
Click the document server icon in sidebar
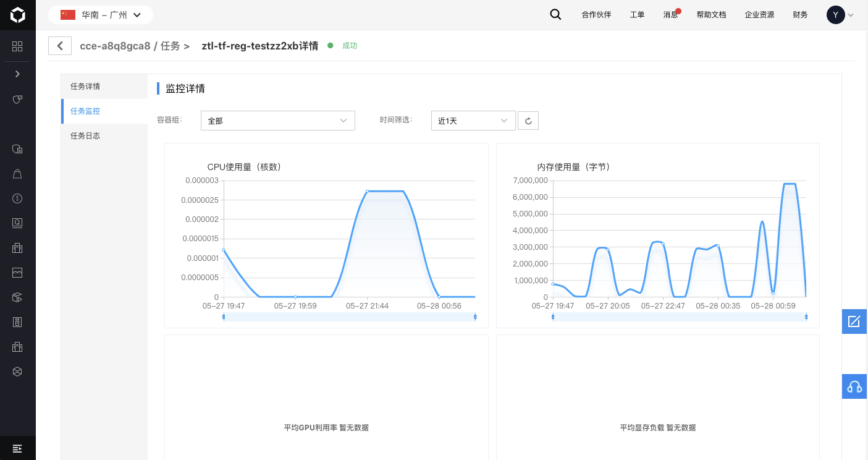click(x=17, y=322)
